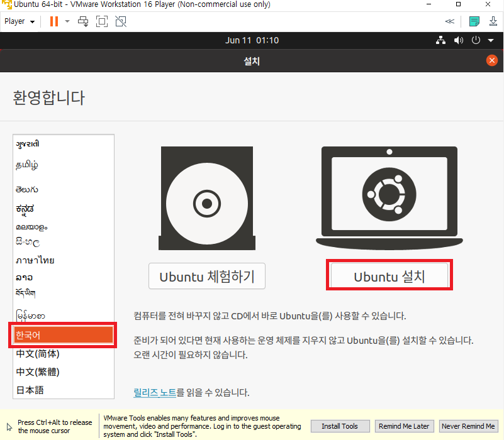Select ລາວ language
Image resolution: width=504 pixels, height=440 pixels.
pyautogui.click(x=64, y=277)
